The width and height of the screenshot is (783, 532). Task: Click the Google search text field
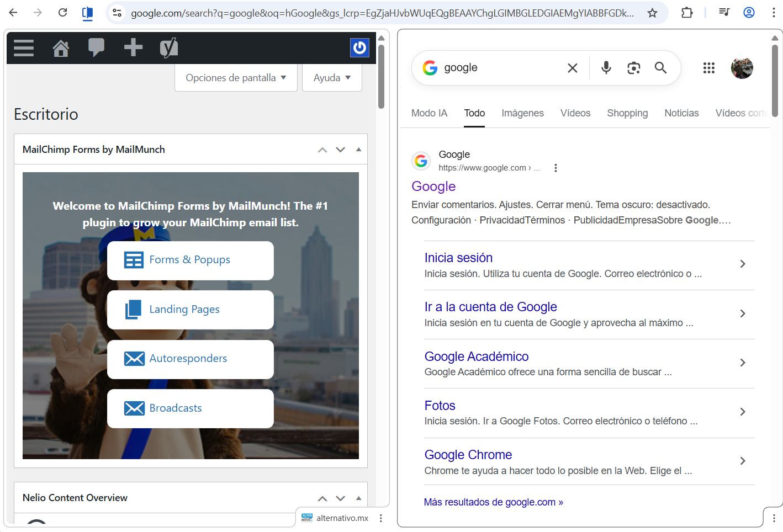pyautogui.click(x=502, y=68)
